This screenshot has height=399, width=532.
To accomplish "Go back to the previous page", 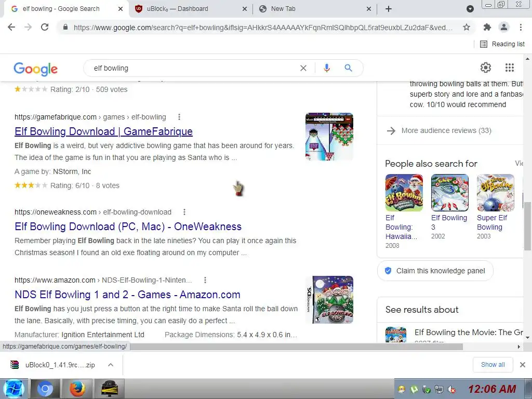I will click(11, 27).
